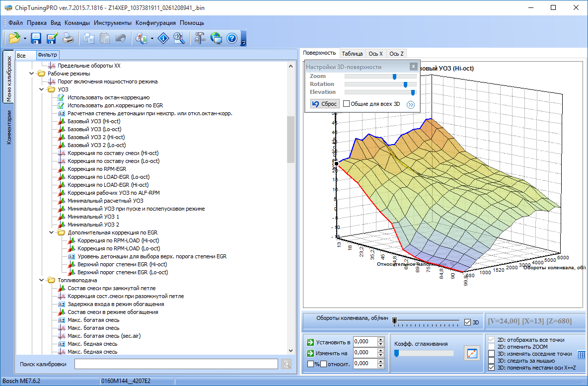This screenshot has height=386, width=588.
Task: Open settings with the hammer tools icon
Action: [x=200, y=39]
